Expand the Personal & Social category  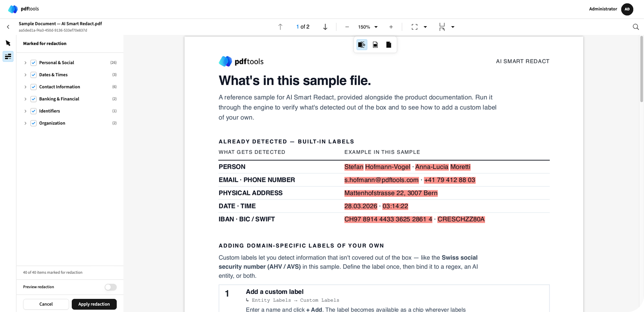(x=25, y=63)
